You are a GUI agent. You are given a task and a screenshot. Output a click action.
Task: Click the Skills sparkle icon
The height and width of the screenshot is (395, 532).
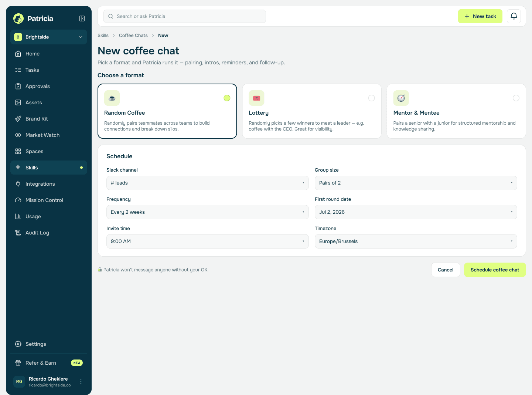pos(18,168)
